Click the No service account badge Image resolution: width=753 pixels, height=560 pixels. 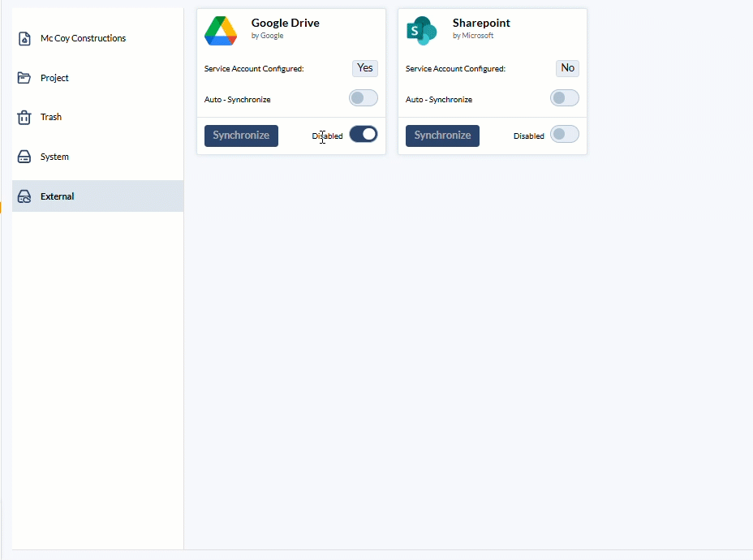point(568,68)
